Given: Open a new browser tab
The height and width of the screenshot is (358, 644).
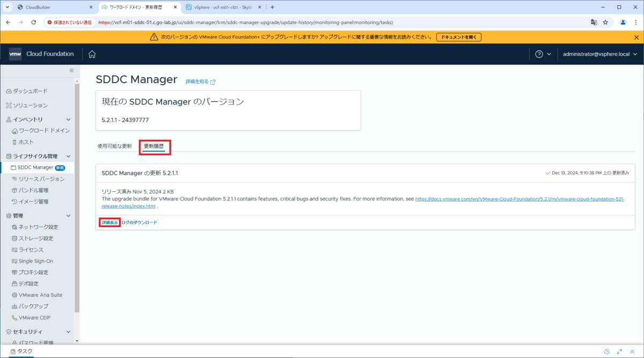Looking at the screenshot, I should coord(272,8).
